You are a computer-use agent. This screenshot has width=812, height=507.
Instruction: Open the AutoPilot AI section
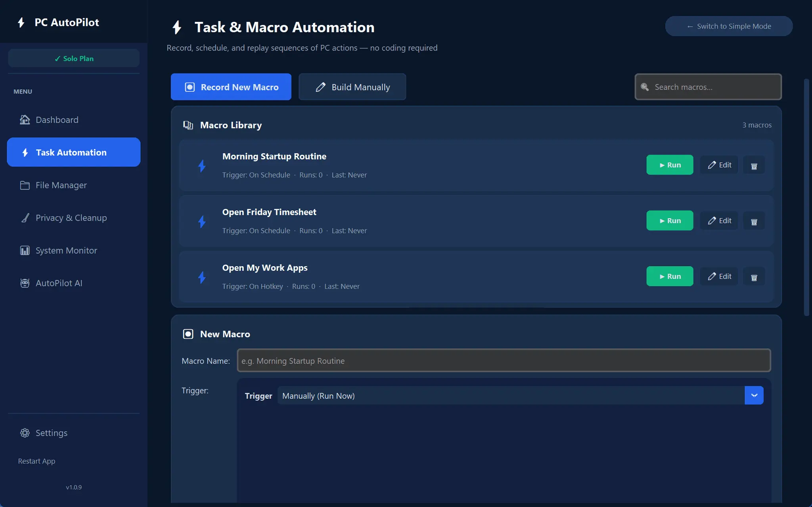(x=74, y=283)
